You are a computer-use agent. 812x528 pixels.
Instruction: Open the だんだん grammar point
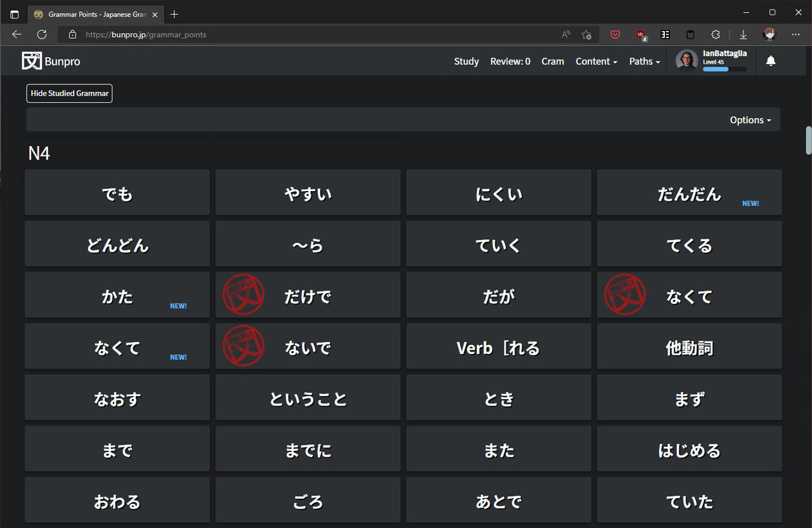point(690,192)
